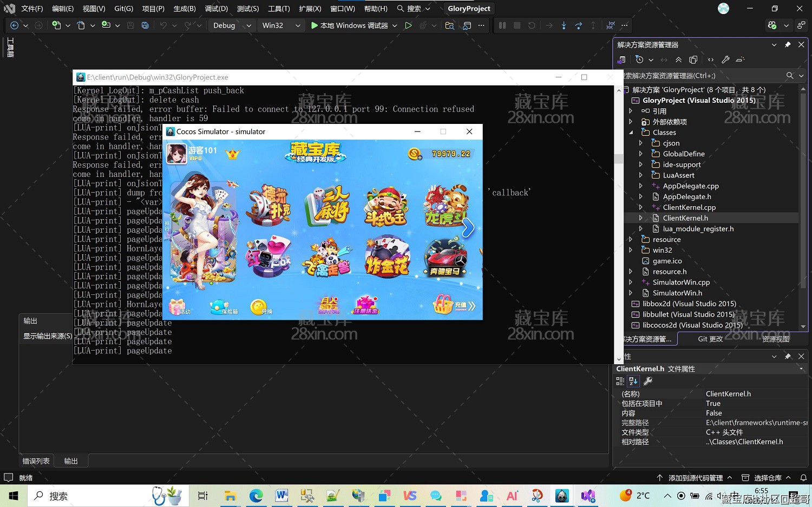This screenshot has height=507, width=812.
Task: Click the notification bell in status bar
Action: (803, 478)
